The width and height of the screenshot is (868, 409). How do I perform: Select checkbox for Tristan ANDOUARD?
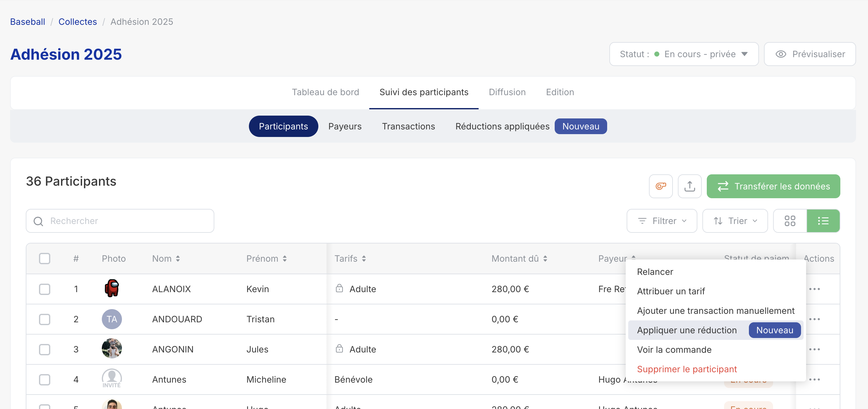coord(45,319)
